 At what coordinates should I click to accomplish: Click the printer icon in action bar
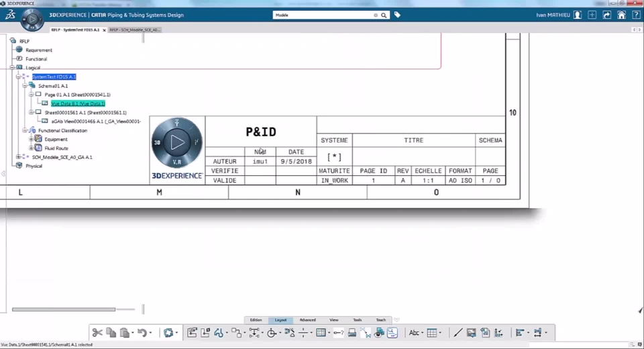tap(352, 333)
